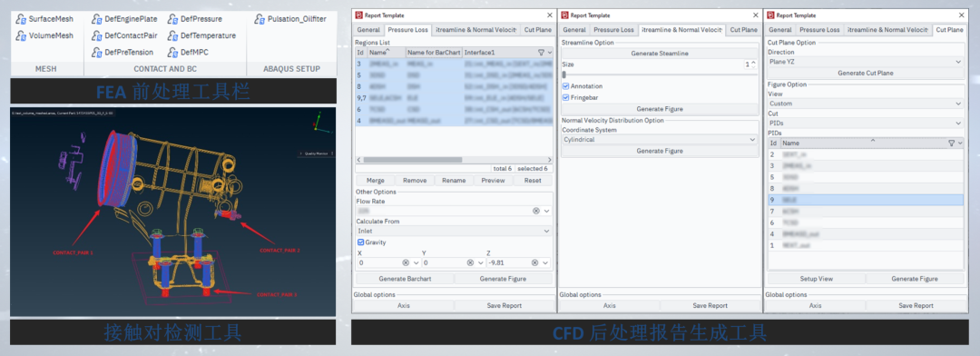The width and height of the screenshot is (980, 356).
Task: Expand the Flow Rate dropdown arrow
Action: coord(547,212)
